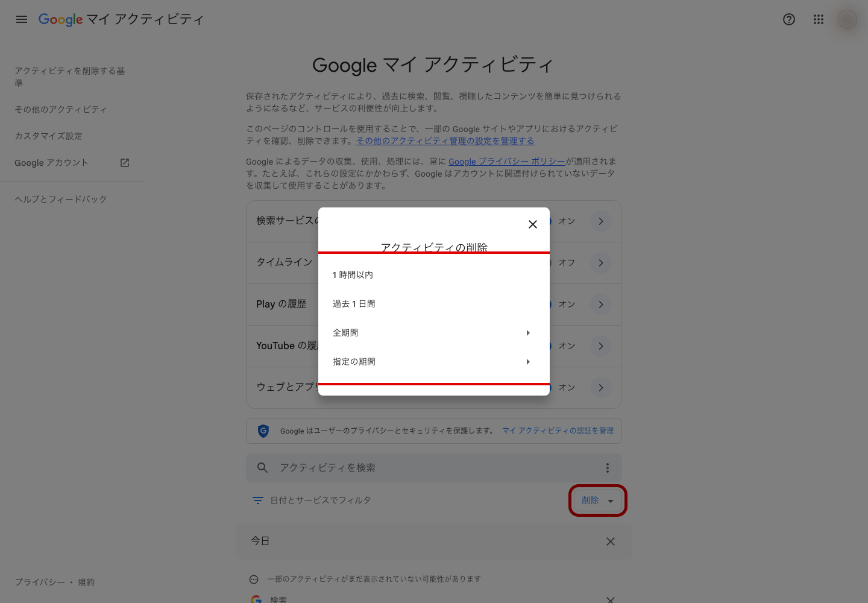868x603 pixels.
Task: Open the hamburger main menu
Action: pyautogui.click(x=22, y=19)
